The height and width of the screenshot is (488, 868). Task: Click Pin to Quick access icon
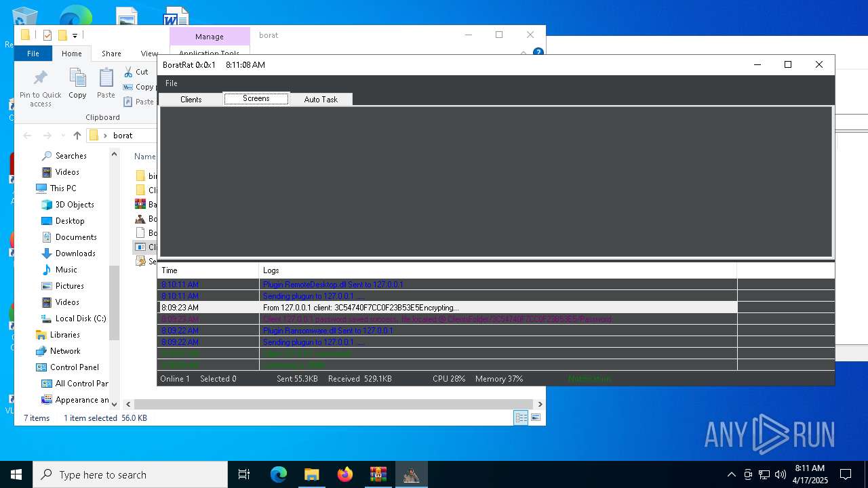[41, 87]
